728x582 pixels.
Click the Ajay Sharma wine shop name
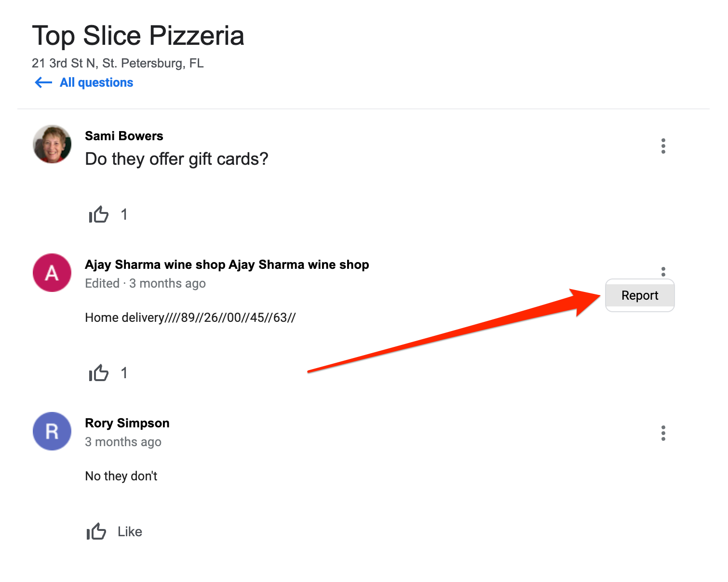coord(227,265)
